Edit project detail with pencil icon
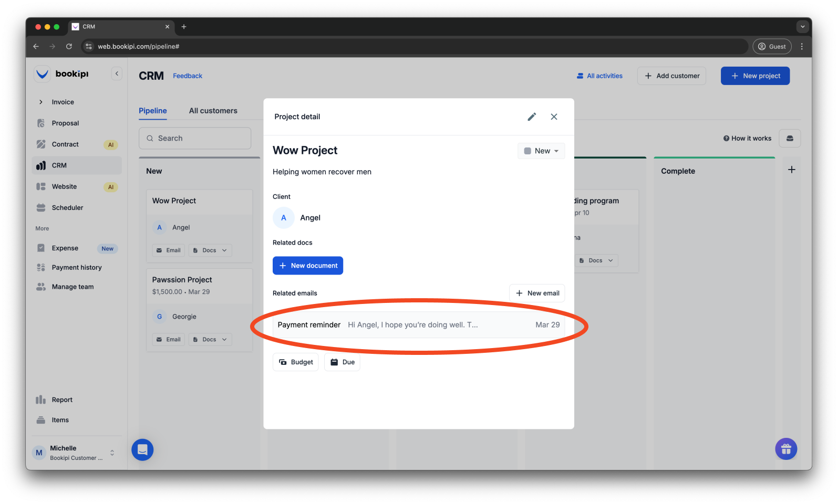This screenshot has width=838, height=504. 532,117
